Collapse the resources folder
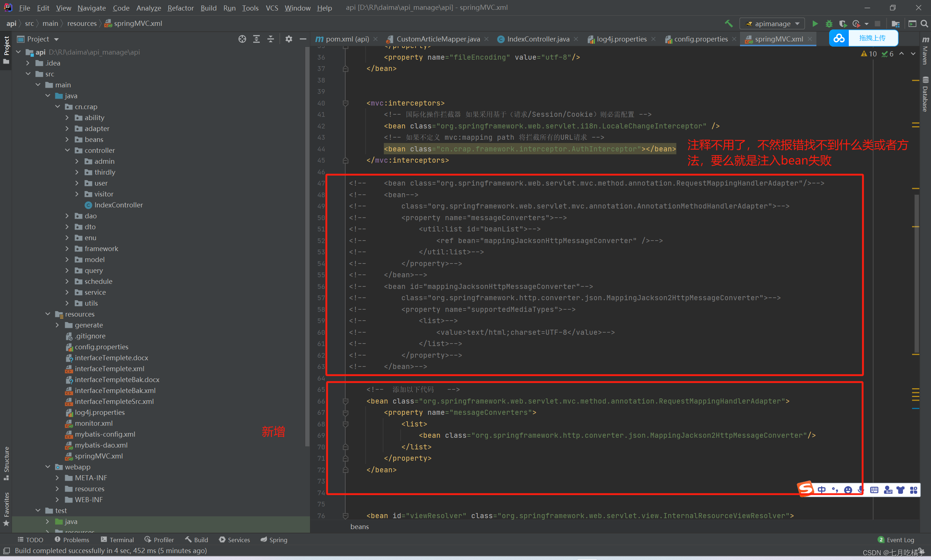The width and height of the screenshot is (931, 560). (48, 314)
